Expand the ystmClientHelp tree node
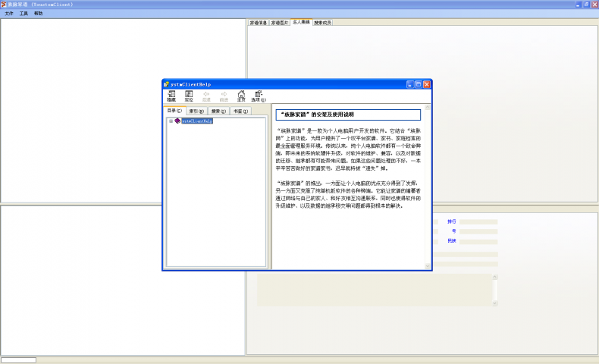Image resolution: width=599 pixels, height=364 pixels. click(171, 121)
